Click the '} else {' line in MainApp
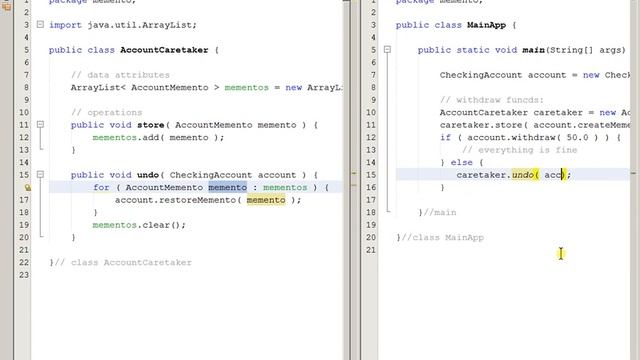Screen dimensions: 640x360 (x=462, y=162)
